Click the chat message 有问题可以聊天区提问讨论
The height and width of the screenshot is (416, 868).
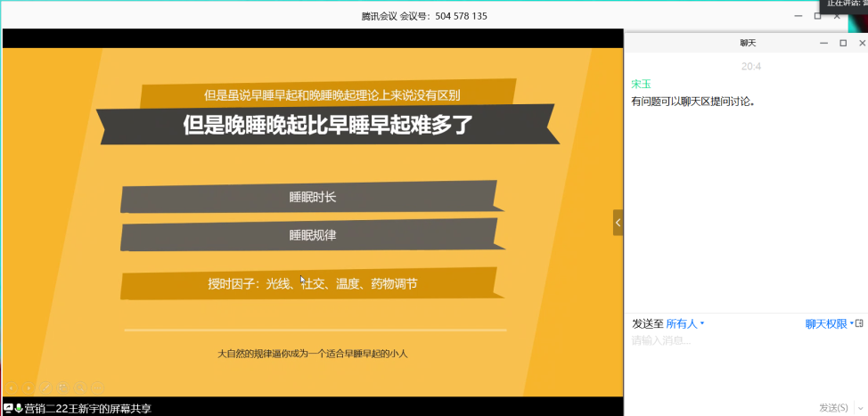coord(693,102)
